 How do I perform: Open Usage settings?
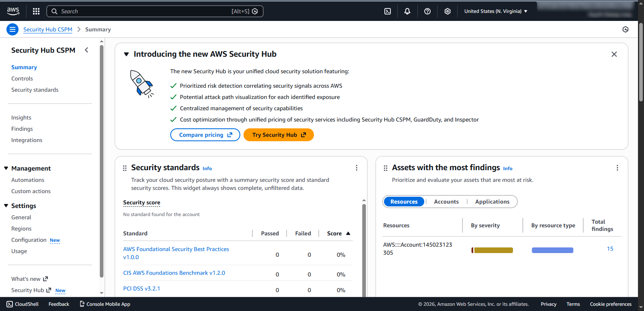pyautogui.click(x=19, y=251)
